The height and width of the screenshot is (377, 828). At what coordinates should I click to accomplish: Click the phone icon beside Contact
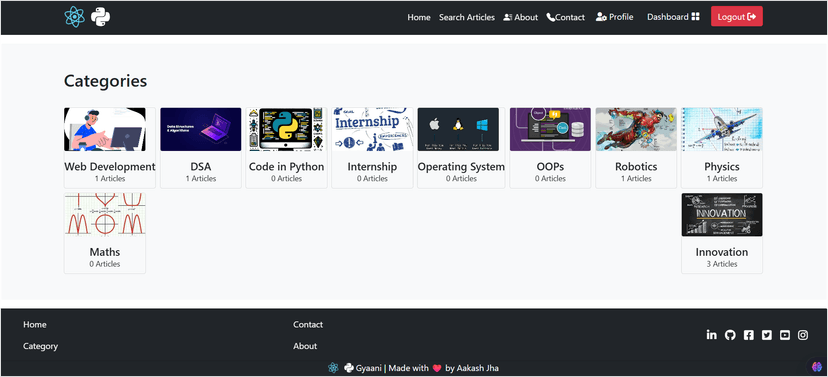tap(550, 17)
